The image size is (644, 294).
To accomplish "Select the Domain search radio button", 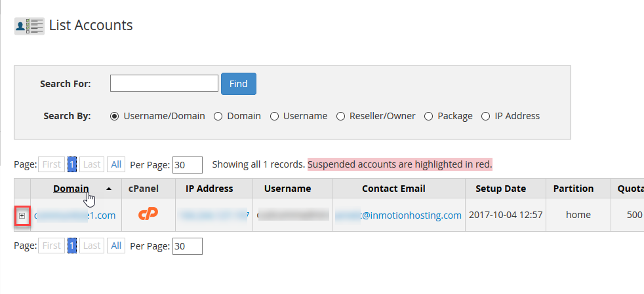I will pyautogui.click(x=218, y=116).
